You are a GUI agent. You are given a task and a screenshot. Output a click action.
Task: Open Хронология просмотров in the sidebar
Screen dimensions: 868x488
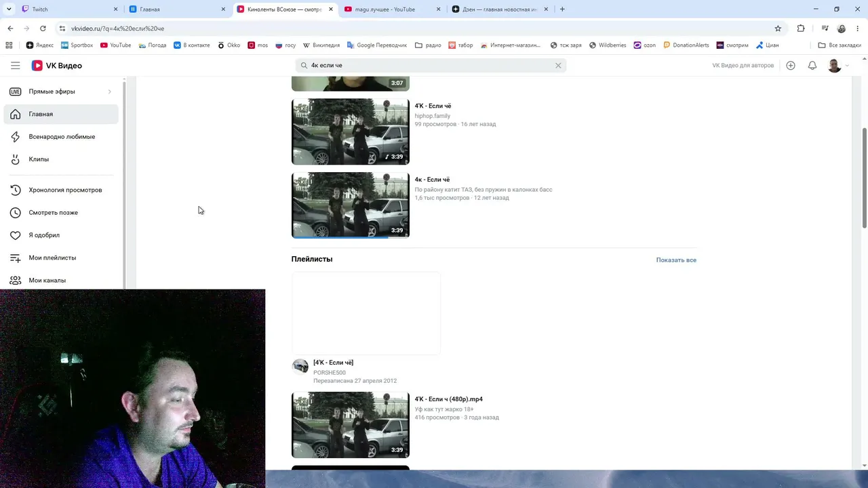(x=61, y=190)
